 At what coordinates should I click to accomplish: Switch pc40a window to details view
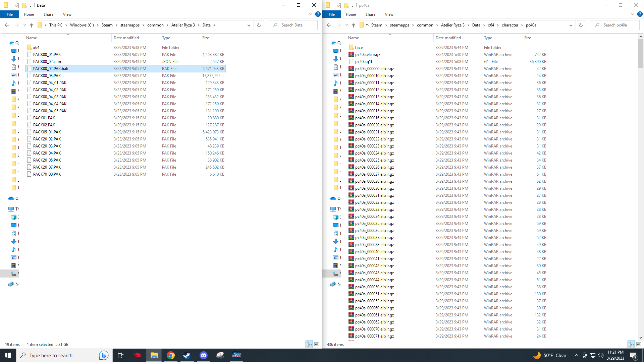(631, 344)
